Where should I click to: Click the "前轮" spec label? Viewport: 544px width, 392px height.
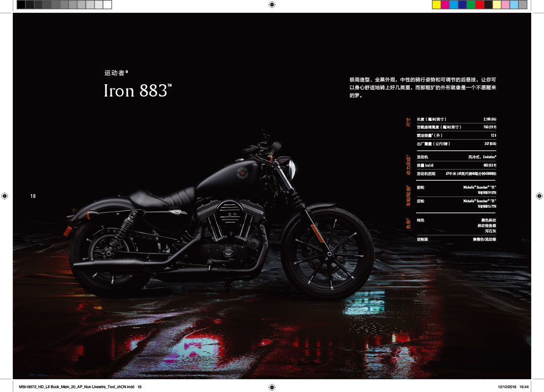coord(420,188)
